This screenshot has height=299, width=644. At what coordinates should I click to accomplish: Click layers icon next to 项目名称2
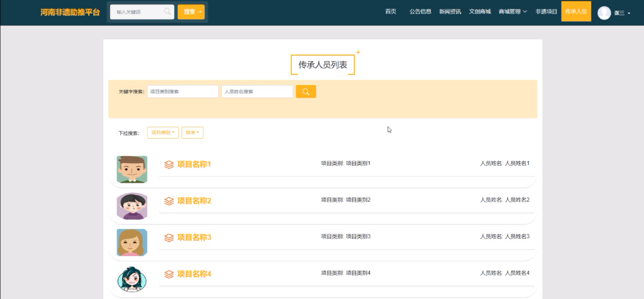(x=169, y=201)
